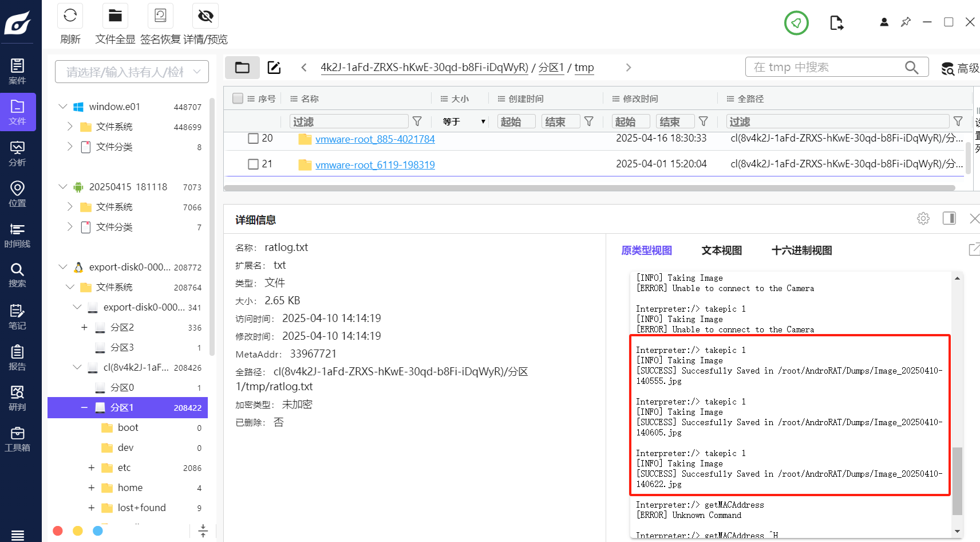
Task: Collapse the window.e01 tree node
Action: (x=63, y=107)
